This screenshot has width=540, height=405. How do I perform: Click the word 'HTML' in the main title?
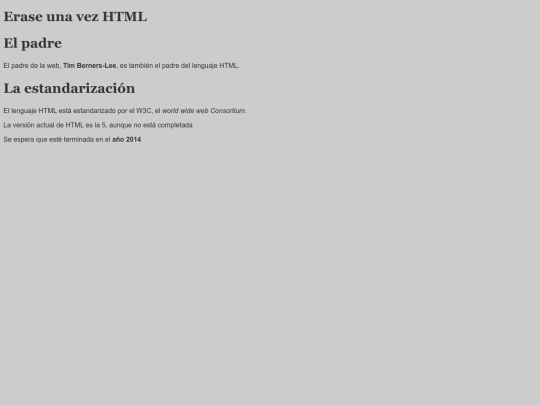pos(125,17)
